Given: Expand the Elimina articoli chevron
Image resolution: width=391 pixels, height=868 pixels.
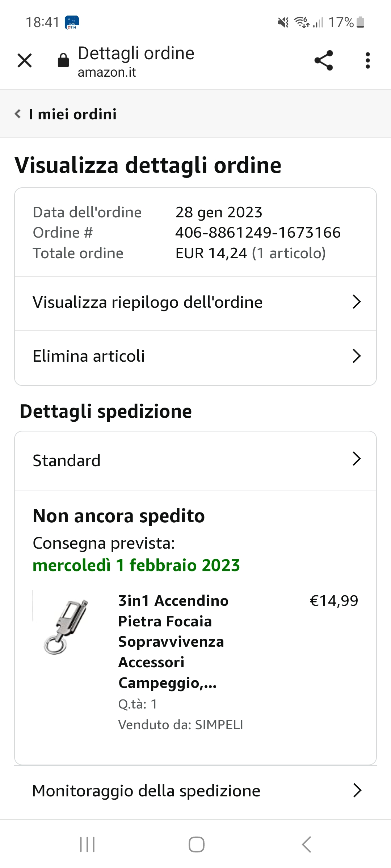Looking at the screenshot, I should tap(357, 356).
